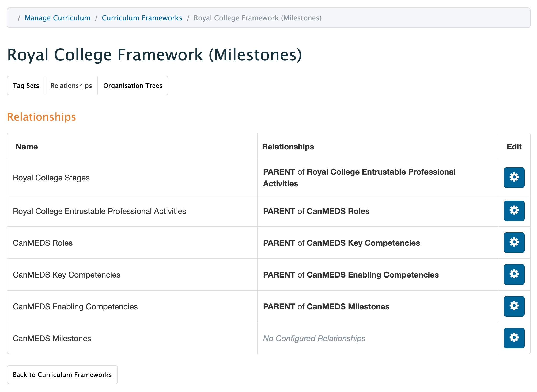Screen dimensions: 537x392
Task: Select the Royal College Stages row name
Action: pyautogui.click(x=51, y=178)
